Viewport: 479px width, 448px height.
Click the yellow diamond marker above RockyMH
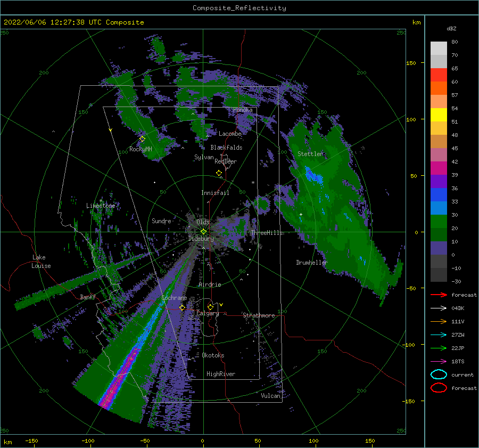[x=142, y=139]
